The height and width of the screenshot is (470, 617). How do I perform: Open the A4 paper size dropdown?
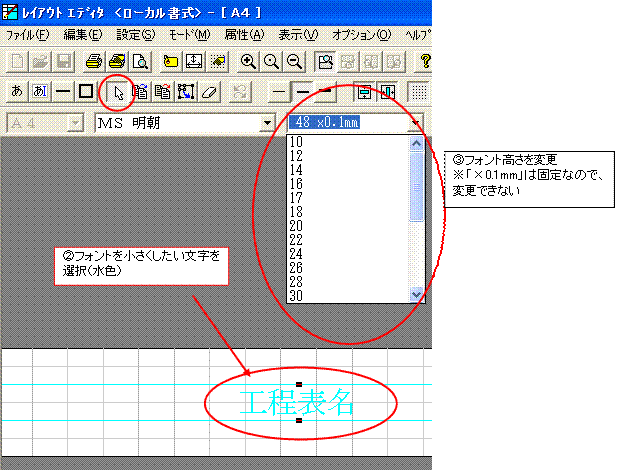[75, 123]
